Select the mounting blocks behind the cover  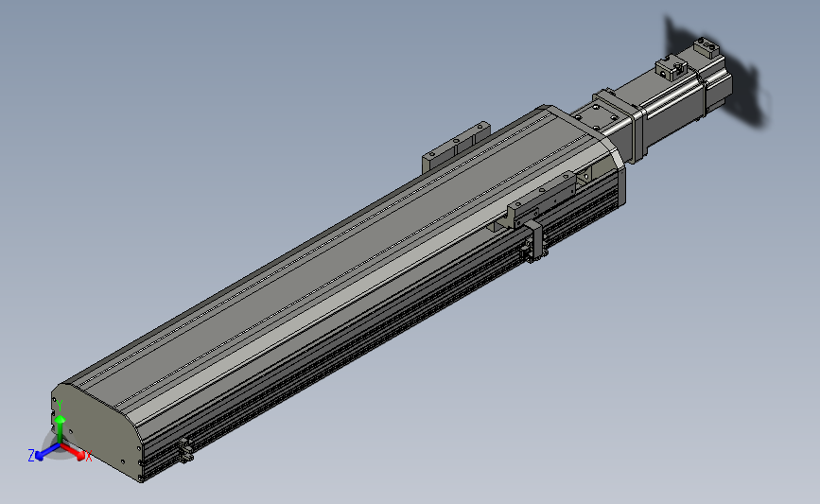pos(456,146)
